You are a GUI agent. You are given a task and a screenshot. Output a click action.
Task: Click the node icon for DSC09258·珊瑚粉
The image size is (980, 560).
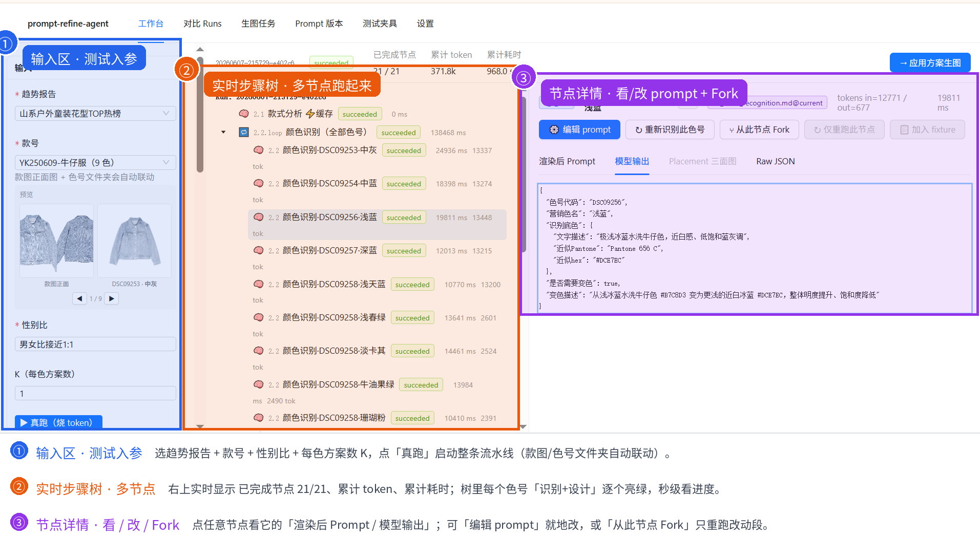pos(259,418)
